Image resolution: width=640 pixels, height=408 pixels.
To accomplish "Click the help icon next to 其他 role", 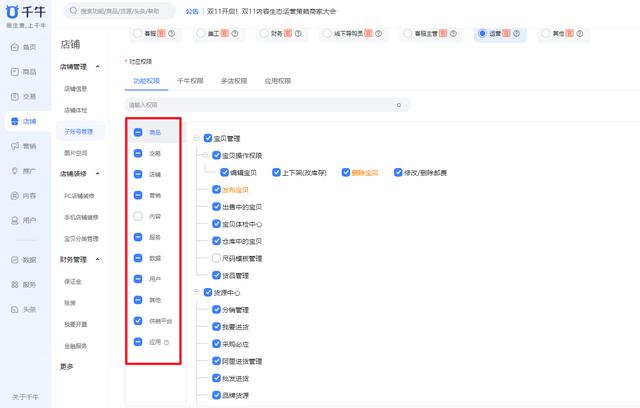I will [x=580, y=33].
